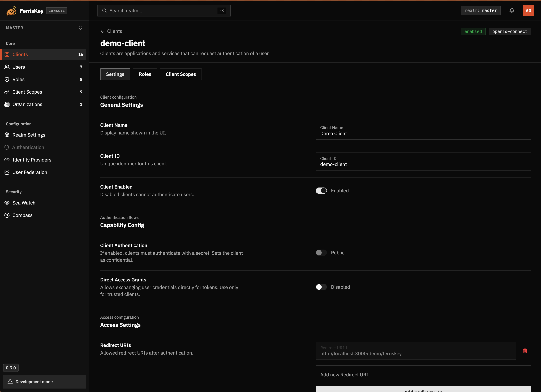Click the FerrisKey crab logo
541x392 pixels.
(11, 11)
